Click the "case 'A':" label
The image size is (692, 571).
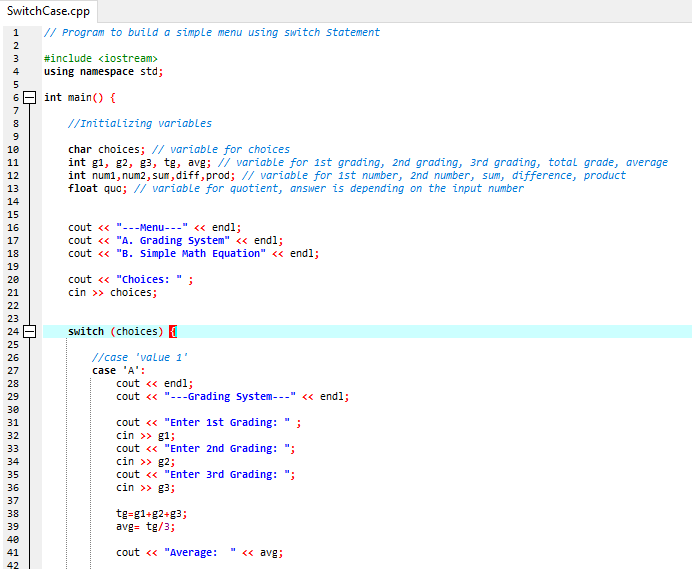(119, 371)
